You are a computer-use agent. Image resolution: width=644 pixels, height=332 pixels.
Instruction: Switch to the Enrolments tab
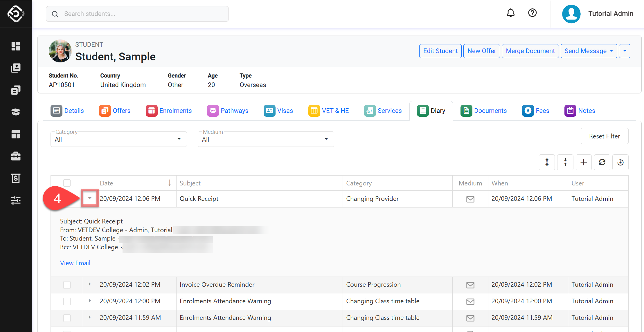coord(169,111)
